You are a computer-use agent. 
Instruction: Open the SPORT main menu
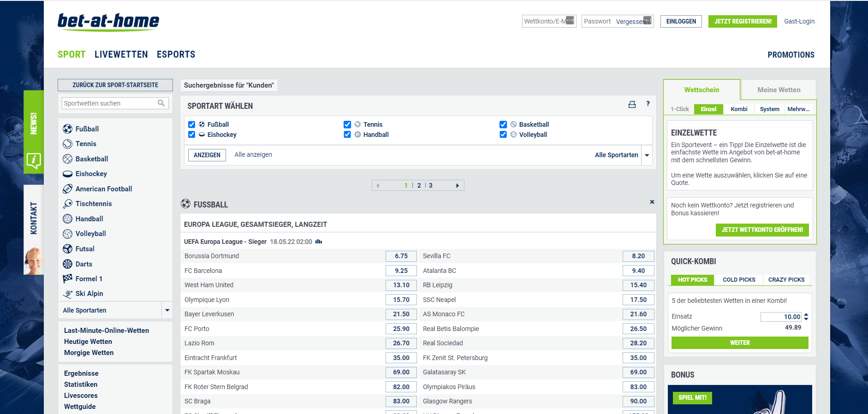(x=71, y=54)
